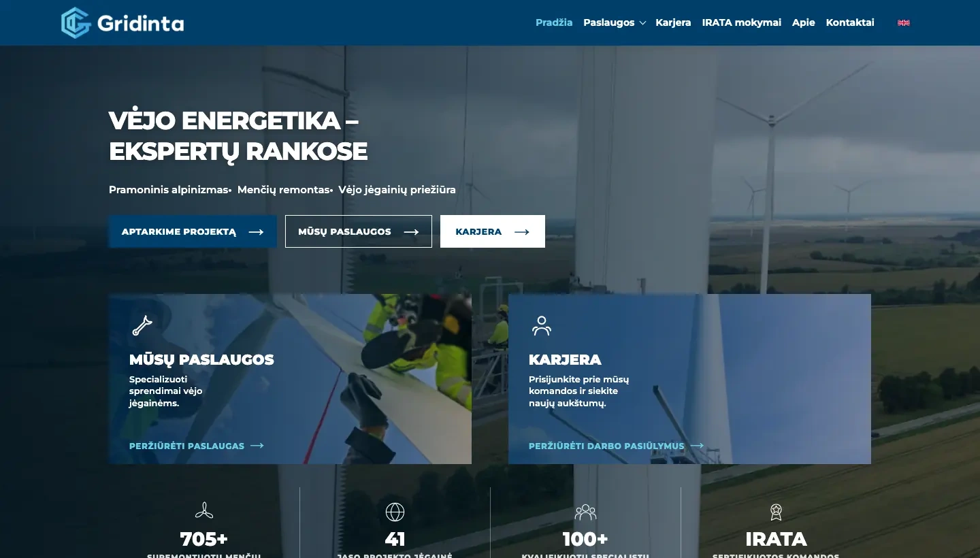Screen dimensions: 980x558
Task: Expand the Paslaugos dropdown chevron
Action: click(x=642, y=23)
